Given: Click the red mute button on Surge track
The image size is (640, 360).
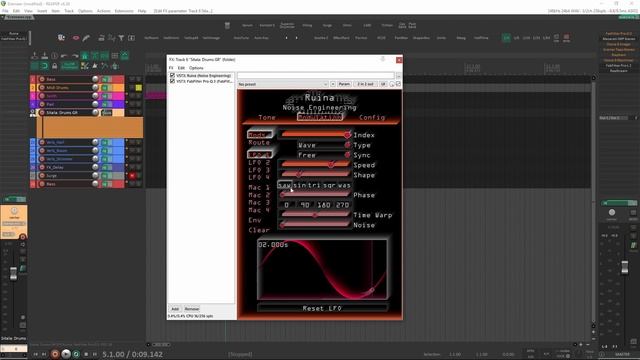Looking at the screenshot, I should pos(132,176).
